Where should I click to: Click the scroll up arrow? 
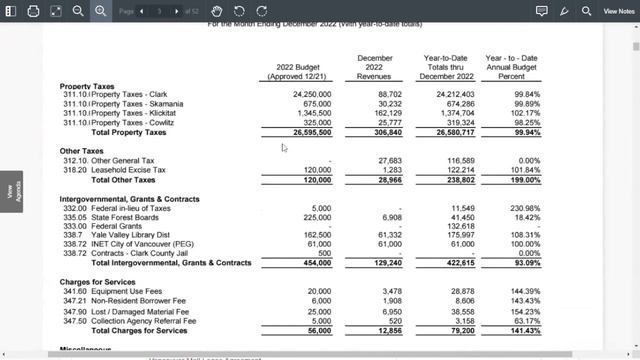tap(636, 27)
